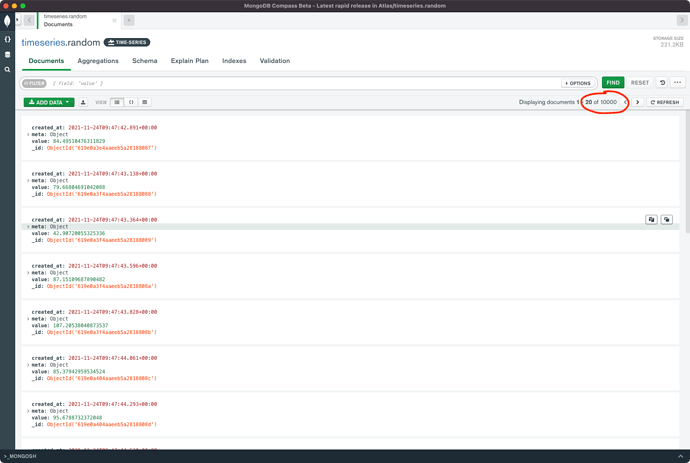Click the RESET button
This screenshot has height=463, width=690.
(640, 83)
